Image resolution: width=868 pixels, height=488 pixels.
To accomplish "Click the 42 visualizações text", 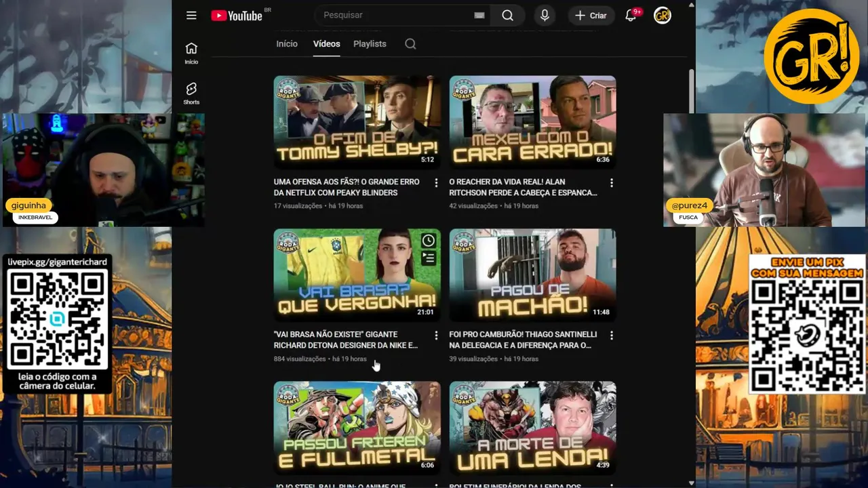I will point(473,206).
